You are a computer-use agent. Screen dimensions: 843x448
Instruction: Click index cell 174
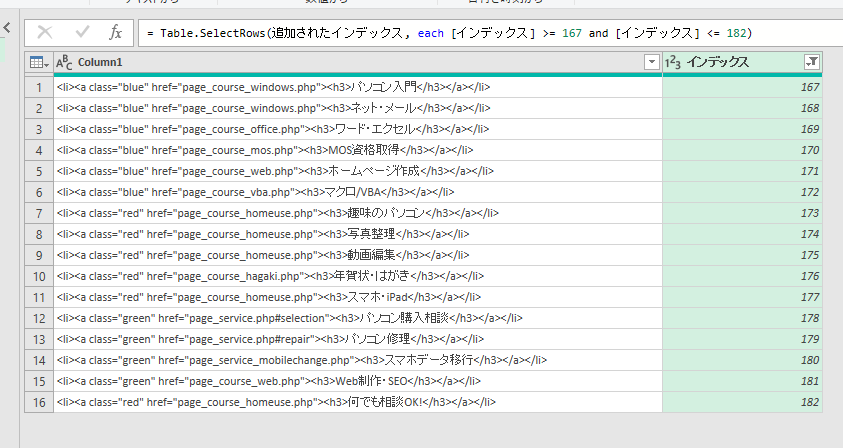click(742, 234)
